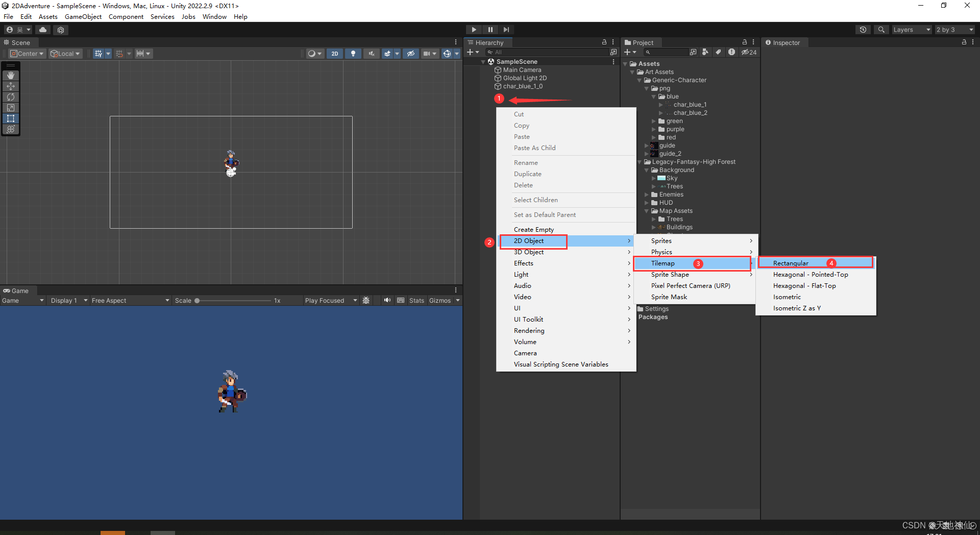The height and width of the screenshot is (535, 980).
Task: Open the SampleScene options menu
Action: [x=613, y=62]
